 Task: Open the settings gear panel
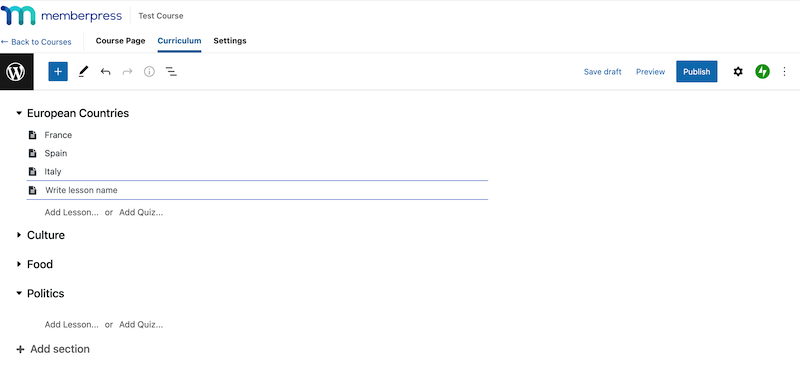tap(738, 72)
